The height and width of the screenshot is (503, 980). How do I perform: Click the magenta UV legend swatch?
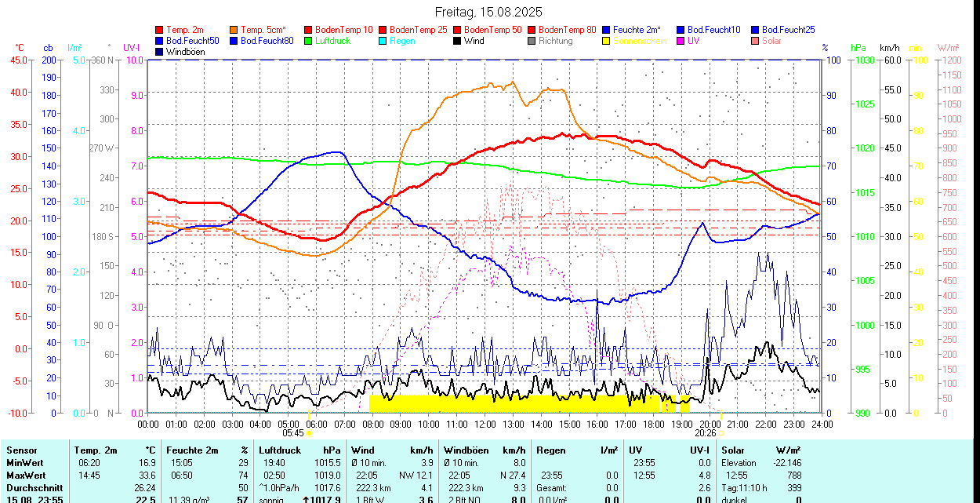pyautogui.click(x=681, y=41)
